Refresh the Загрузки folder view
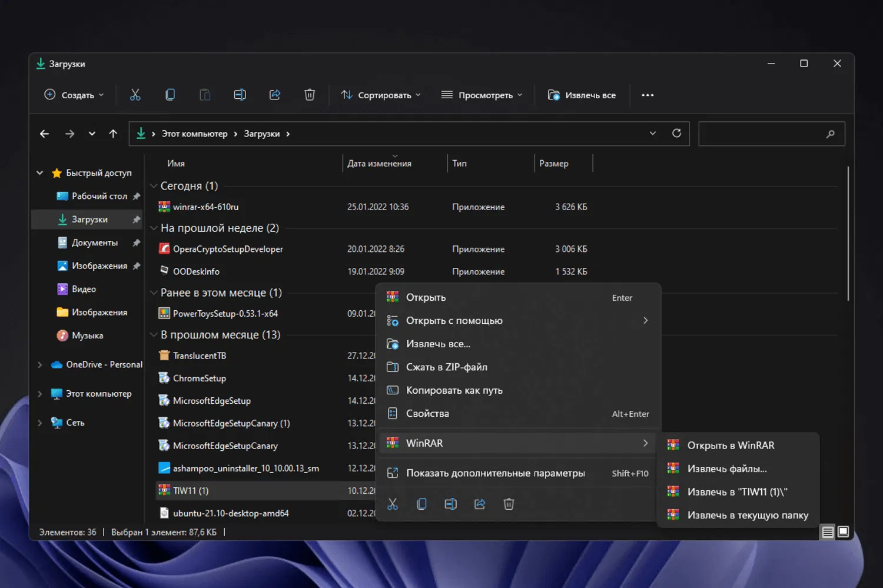 [677, 133]
